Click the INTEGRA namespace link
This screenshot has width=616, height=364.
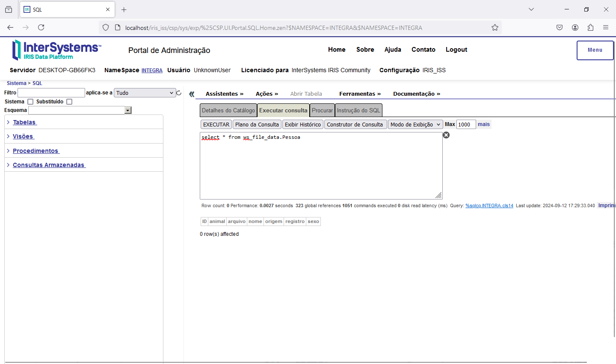(x=152, y=70)
